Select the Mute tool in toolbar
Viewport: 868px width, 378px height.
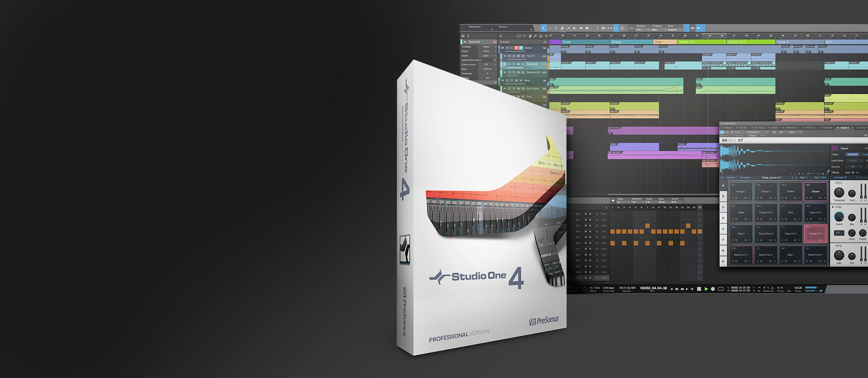coord(575,28)
